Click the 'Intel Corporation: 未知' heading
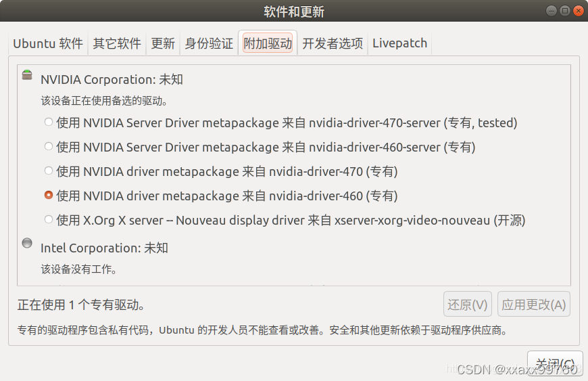This screenshot has height=381, width=588. (x=104, y=248)
